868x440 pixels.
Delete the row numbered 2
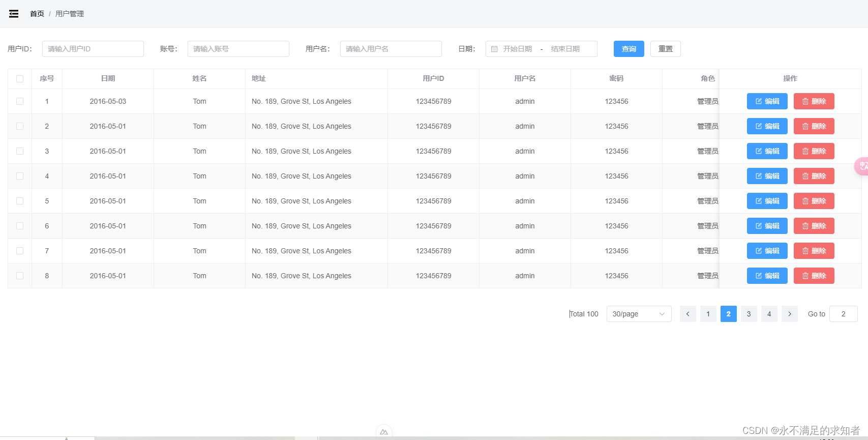[x=814, y=126]
